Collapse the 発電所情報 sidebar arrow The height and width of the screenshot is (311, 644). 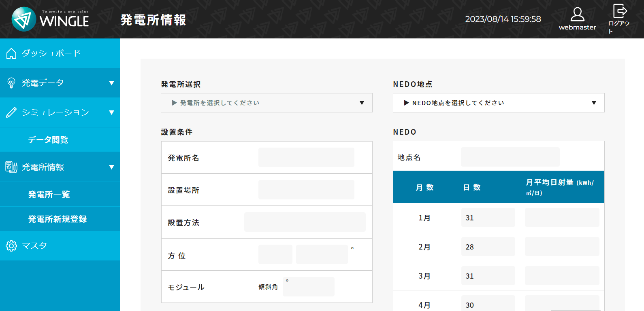(x=111, y=167)
